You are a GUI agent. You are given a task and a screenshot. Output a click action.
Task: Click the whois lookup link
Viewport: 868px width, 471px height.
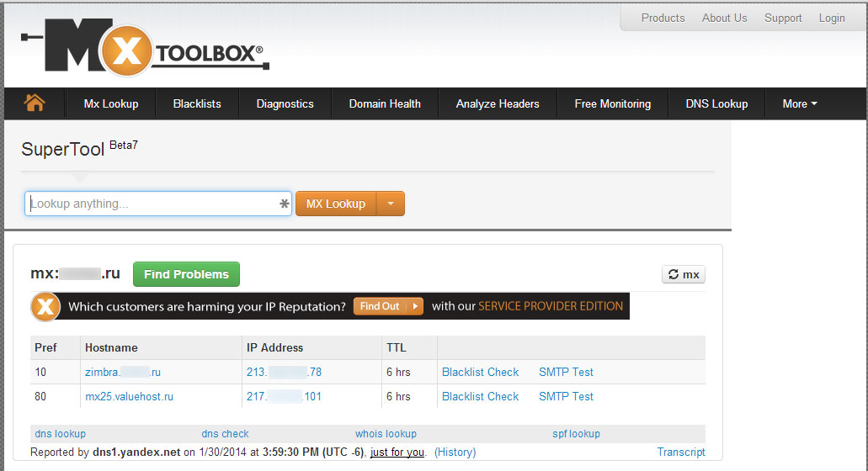(x=386, y=434)
